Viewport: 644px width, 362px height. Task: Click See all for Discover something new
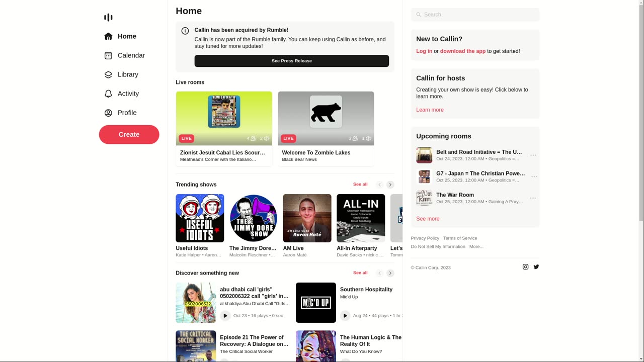tap(360, 273)
